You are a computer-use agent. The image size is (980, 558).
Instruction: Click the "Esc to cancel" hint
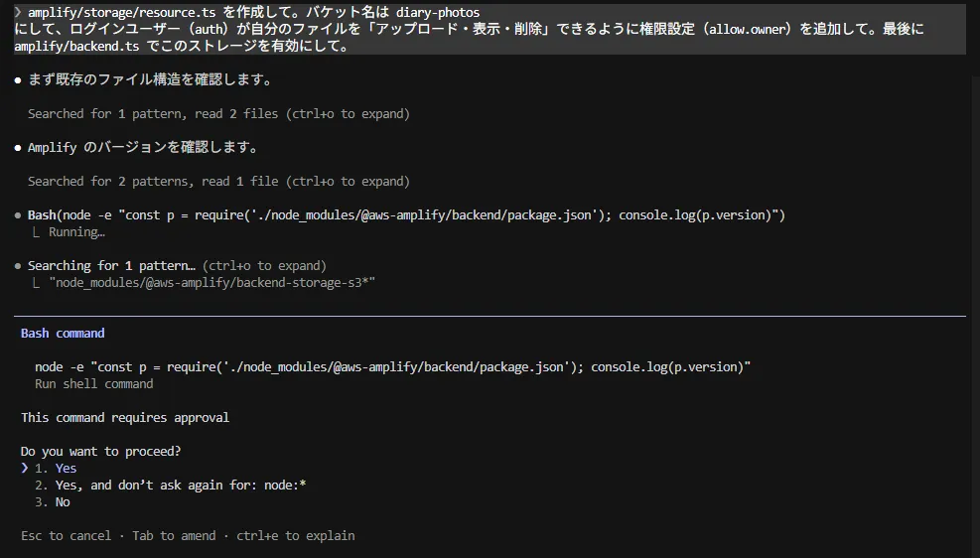click(66, 536)
